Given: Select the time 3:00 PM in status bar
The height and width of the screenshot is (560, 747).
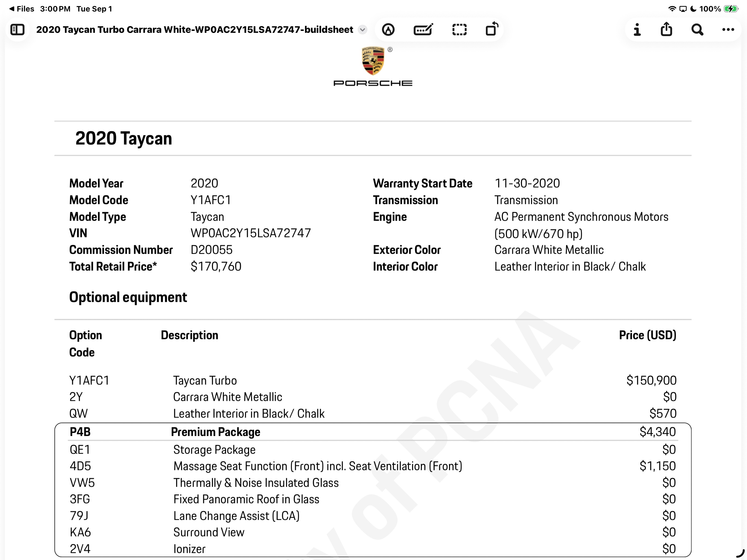Looking at the screenshot, I should pyautogui.click(x=55, y=9).
